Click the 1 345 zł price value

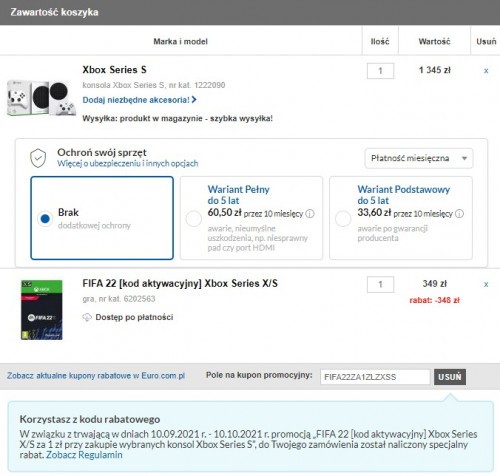click(435, 70)
